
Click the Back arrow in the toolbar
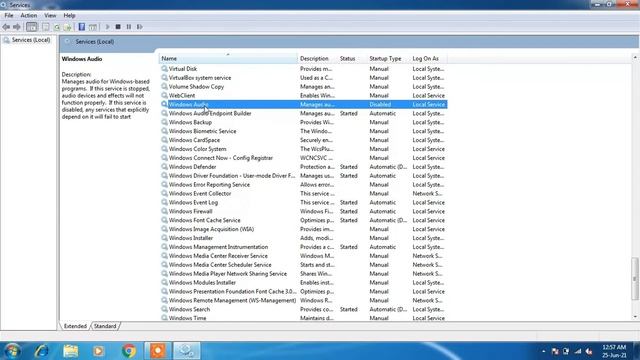(6, 27)
